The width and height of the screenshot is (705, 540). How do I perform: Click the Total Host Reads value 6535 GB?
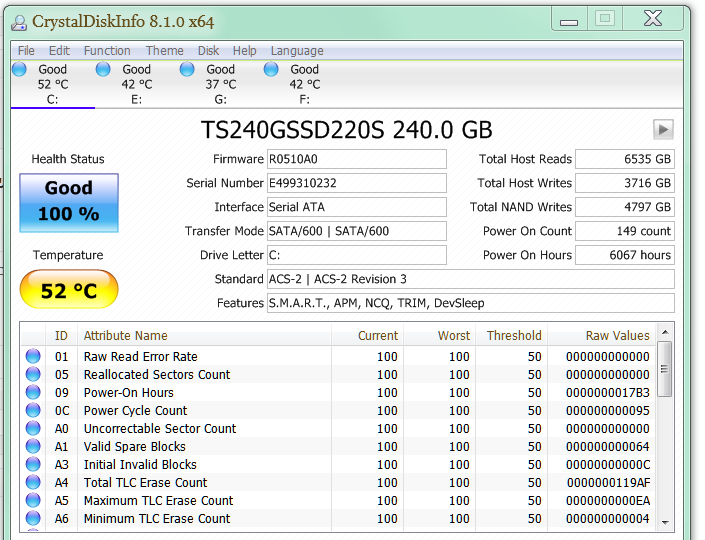point(625,159)
